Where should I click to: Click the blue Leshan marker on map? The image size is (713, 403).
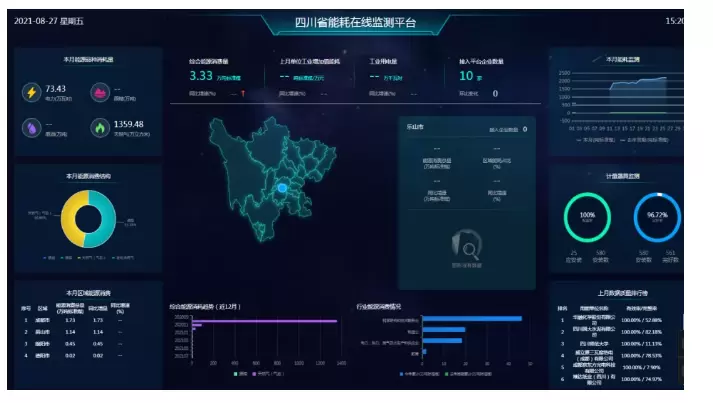282,188
